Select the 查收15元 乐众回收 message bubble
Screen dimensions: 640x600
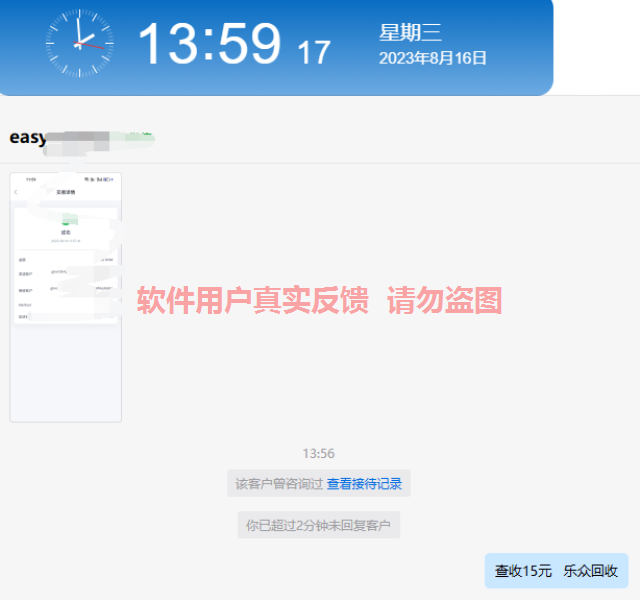556,571
